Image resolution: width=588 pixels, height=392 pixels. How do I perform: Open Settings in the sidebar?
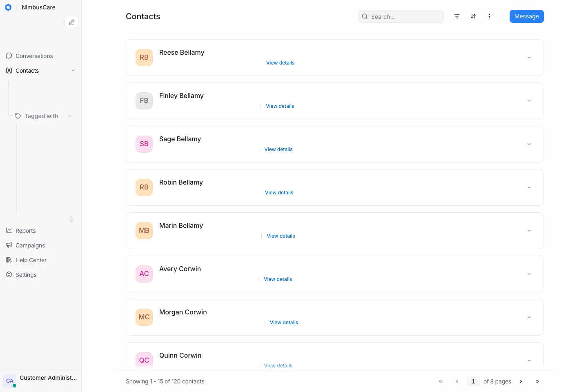40,275
